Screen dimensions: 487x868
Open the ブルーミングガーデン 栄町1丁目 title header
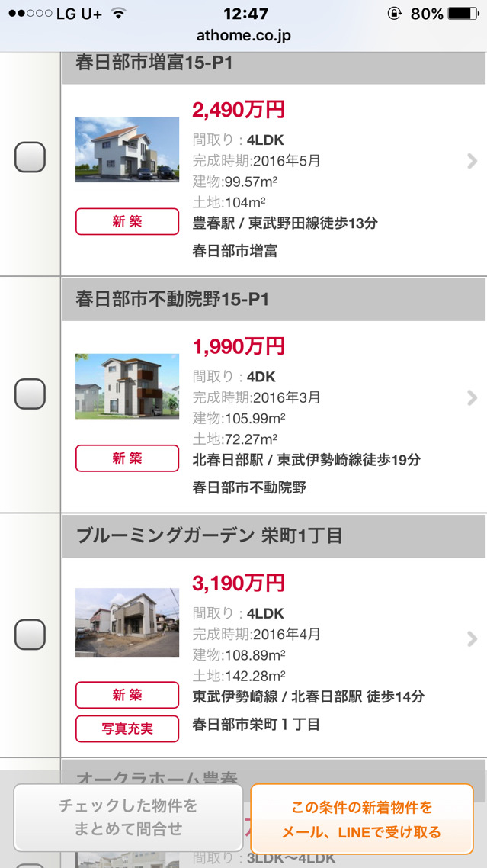pyautogui.click(x=274, y=536)
